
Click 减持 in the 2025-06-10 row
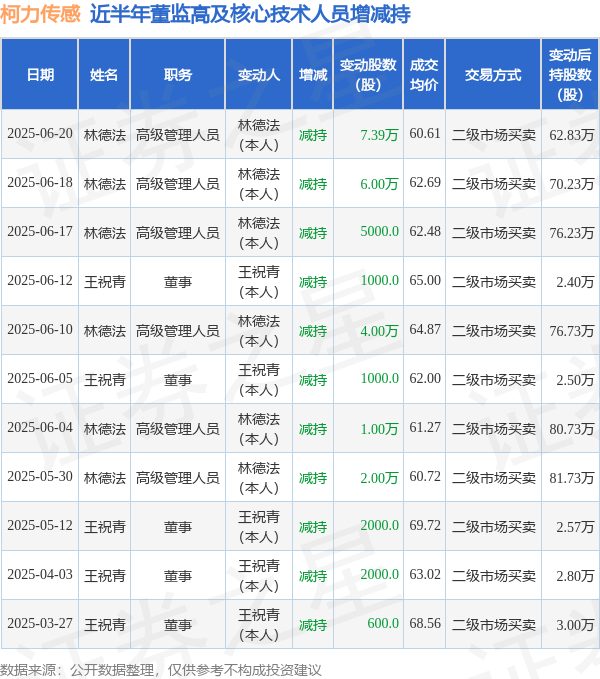(x=313, y=330)
